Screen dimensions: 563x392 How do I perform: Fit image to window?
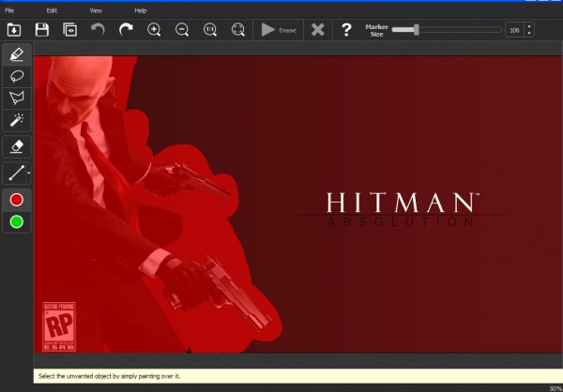coord(238,30)
